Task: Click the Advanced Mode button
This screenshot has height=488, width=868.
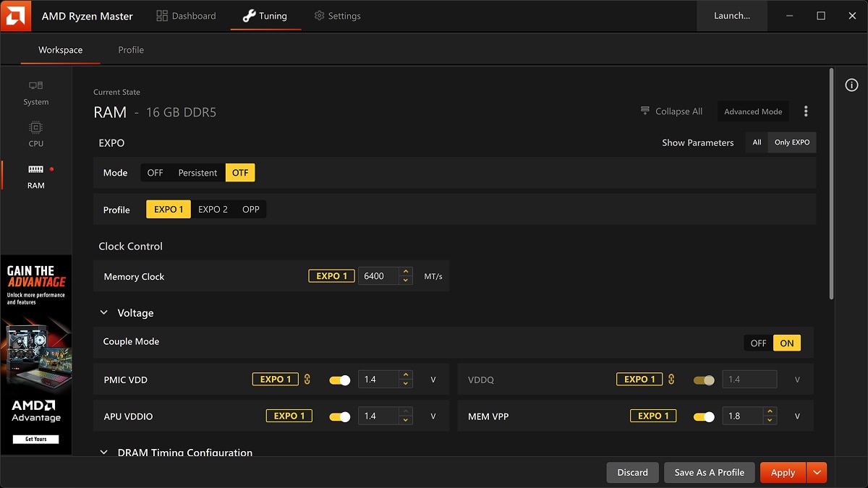Action: (x=753, y=111)
